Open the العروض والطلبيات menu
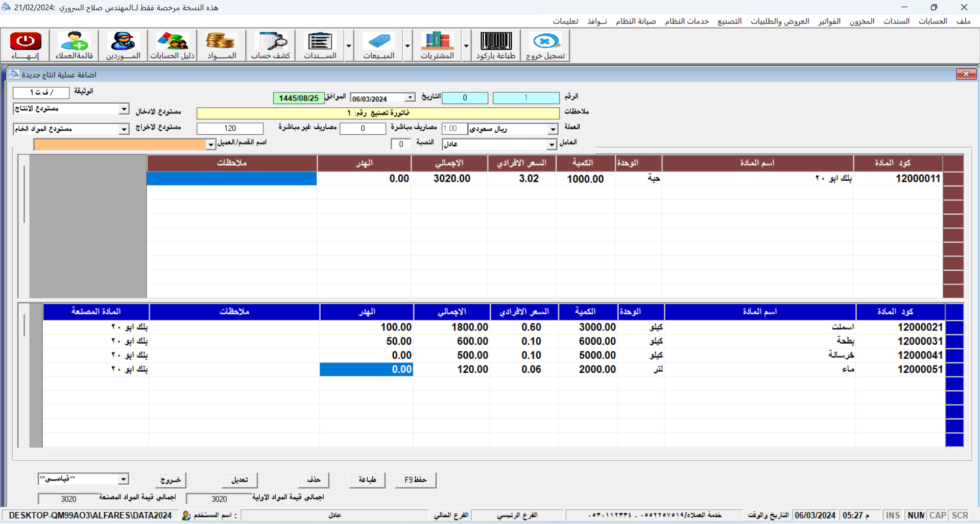 tap(780, 21)
